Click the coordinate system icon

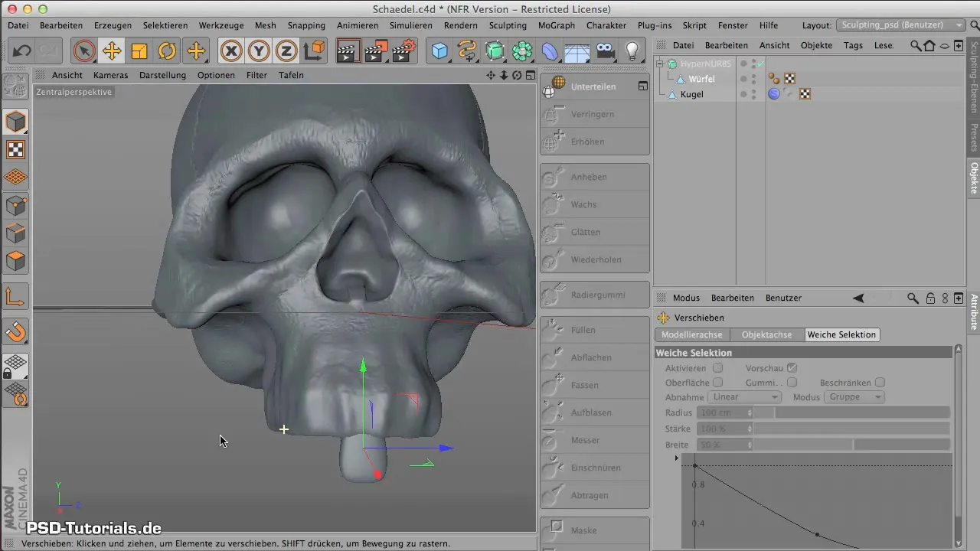point(314,51)
